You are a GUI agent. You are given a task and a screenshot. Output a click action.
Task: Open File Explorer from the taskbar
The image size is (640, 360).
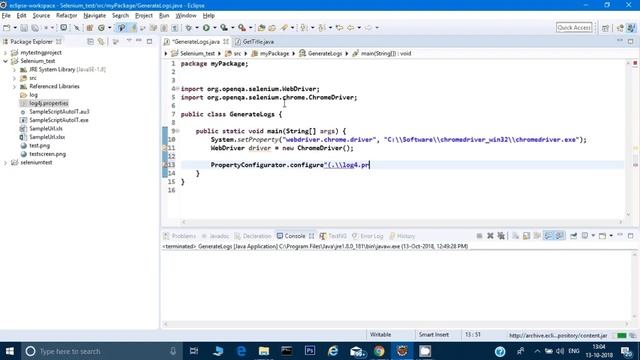[x=264, y=351]
